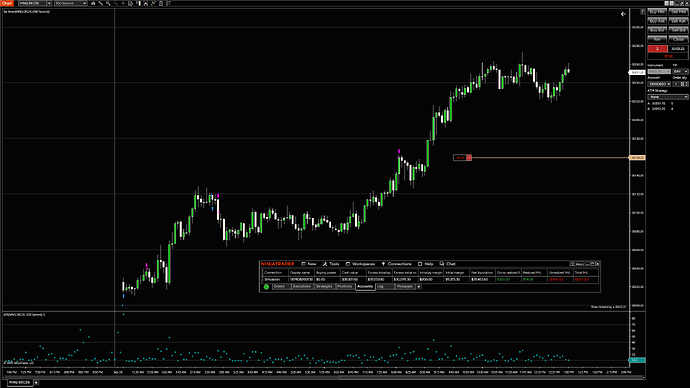Click the red position quantity box

click(657, 49)
